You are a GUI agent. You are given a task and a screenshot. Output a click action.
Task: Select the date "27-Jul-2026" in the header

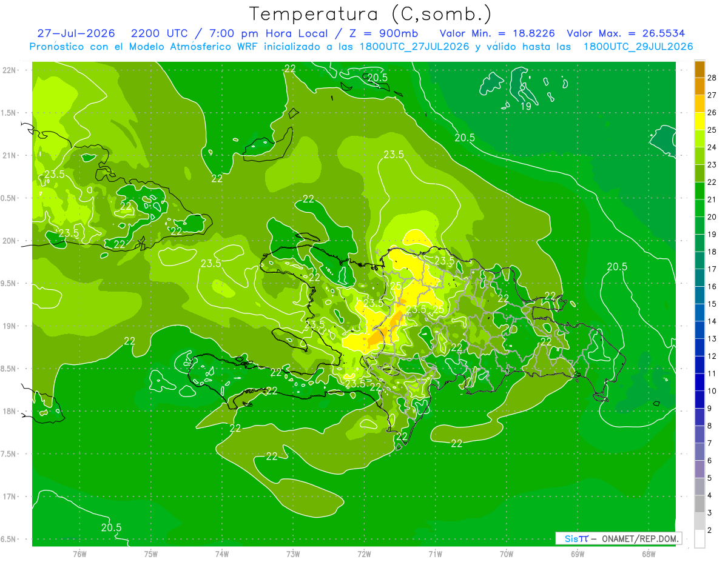pos(76,33)
